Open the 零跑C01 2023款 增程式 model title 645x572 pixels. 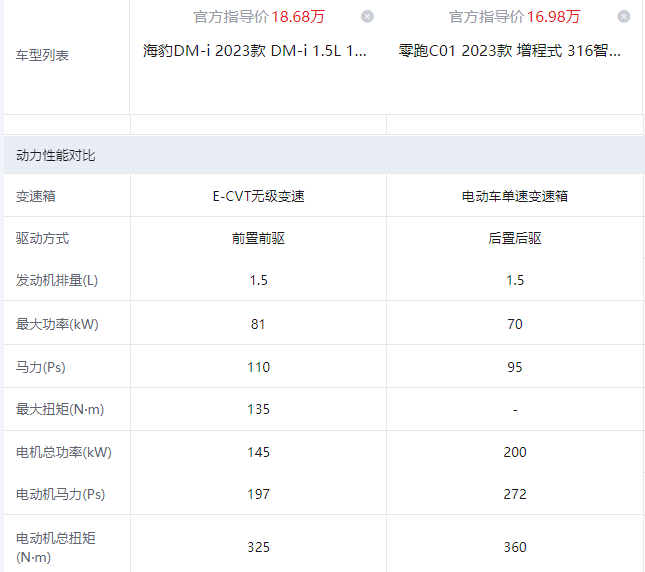click(x=510, y=51)
